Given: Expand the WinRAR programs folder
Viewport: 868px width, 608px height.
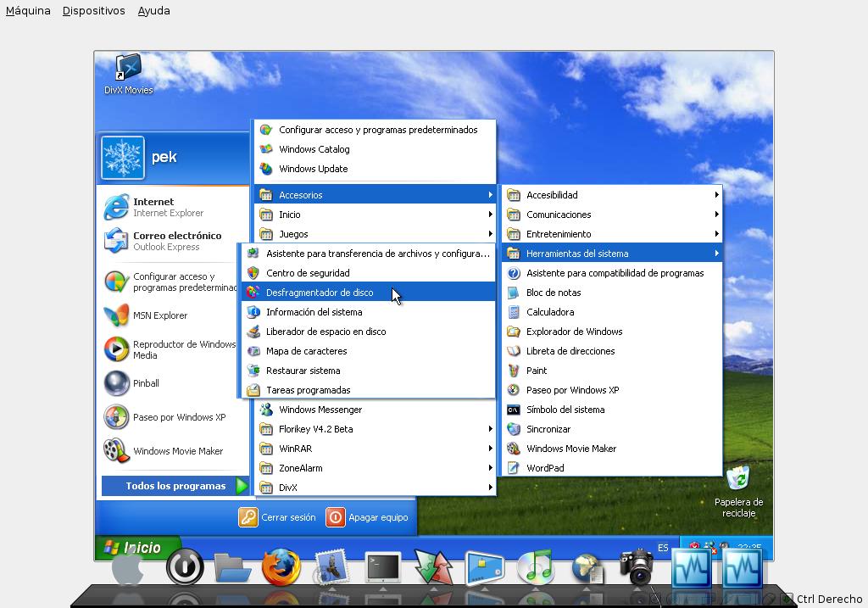Looking at the screenshot, I should click(295, 449).
